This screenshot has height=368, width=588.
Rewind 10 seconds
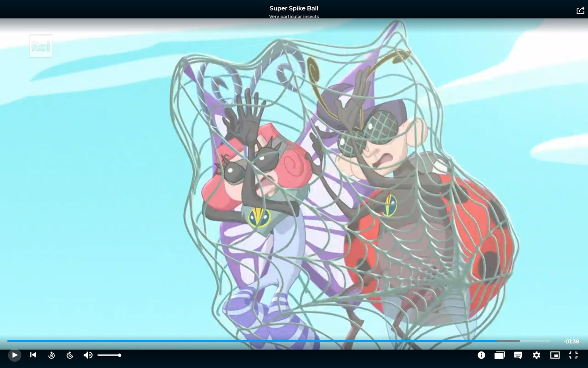(51, 355)
